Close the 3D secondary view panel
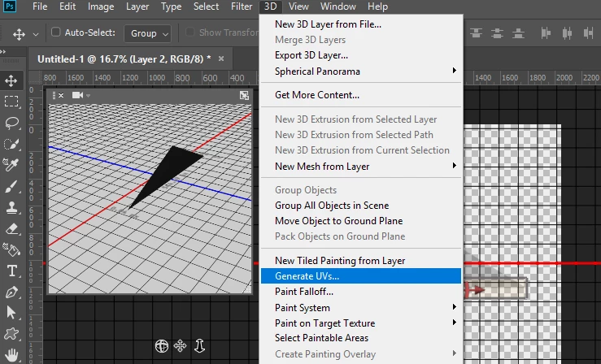601x364 pixels. [x=61, y=95]
